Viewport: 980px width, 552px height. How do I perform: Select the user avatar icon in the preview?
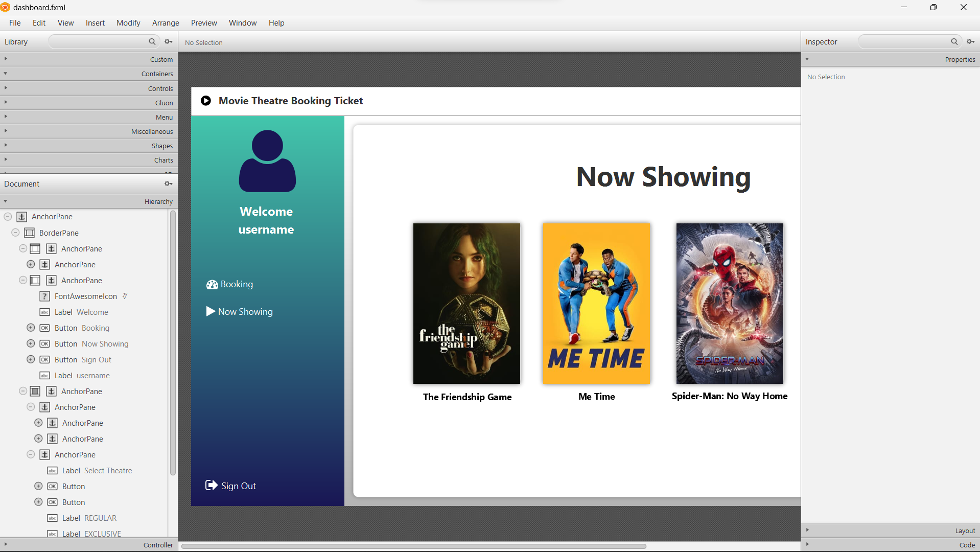pyautogui.click(x=267, y=161)
